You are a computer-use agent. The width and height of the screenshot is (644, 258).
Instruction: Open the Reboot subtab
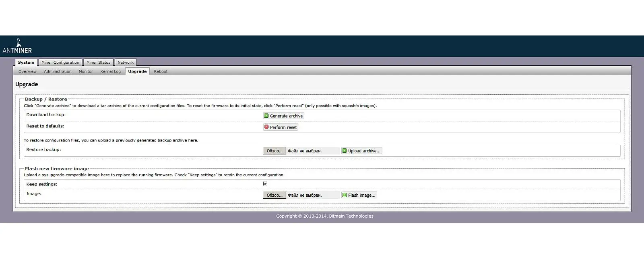(161, 71)
